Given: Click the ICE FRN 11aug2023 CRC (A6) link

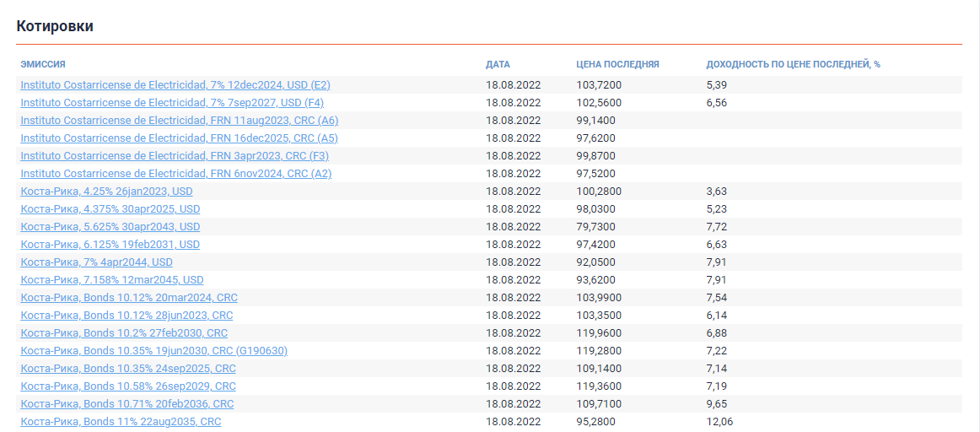Looking at the screenshot, I should click(x=179, y=121).
